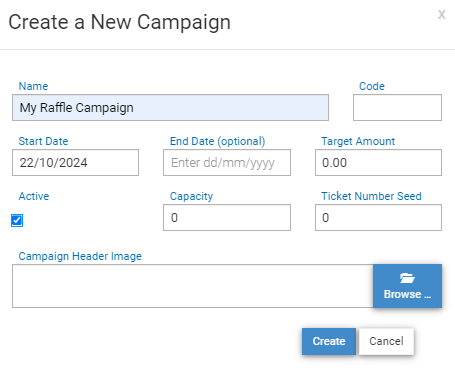Click the Start Date label text
The image size is (455, 375).
click(x=43, y=141)
